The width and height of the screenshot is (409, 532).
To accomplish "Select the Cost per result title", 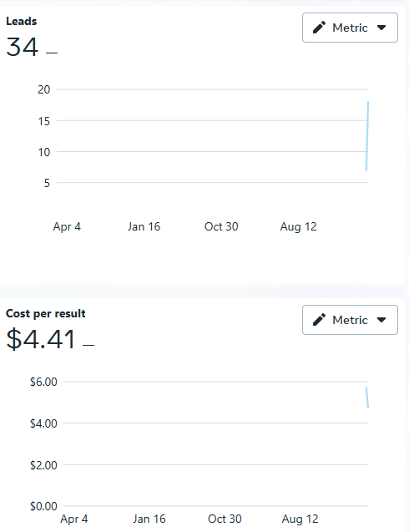I will click(x=45, y=313).
